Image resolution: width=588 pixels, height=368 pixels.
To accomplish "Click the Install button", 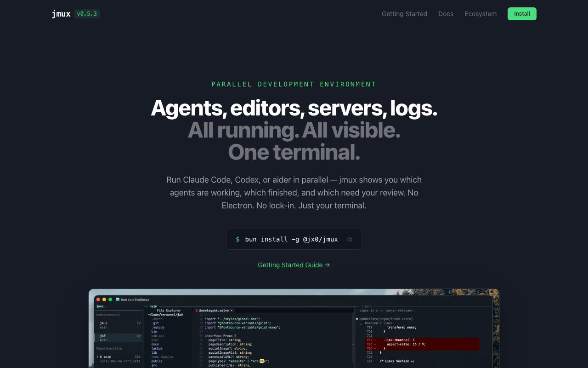I will pos(522,14).
